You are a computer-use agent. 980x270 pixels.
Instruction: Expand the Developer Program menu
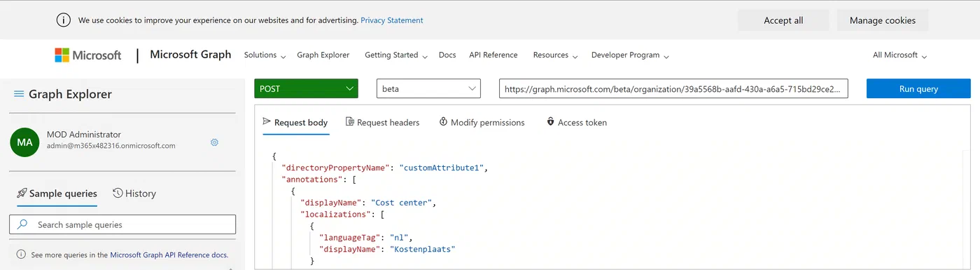tap(630, 55)
